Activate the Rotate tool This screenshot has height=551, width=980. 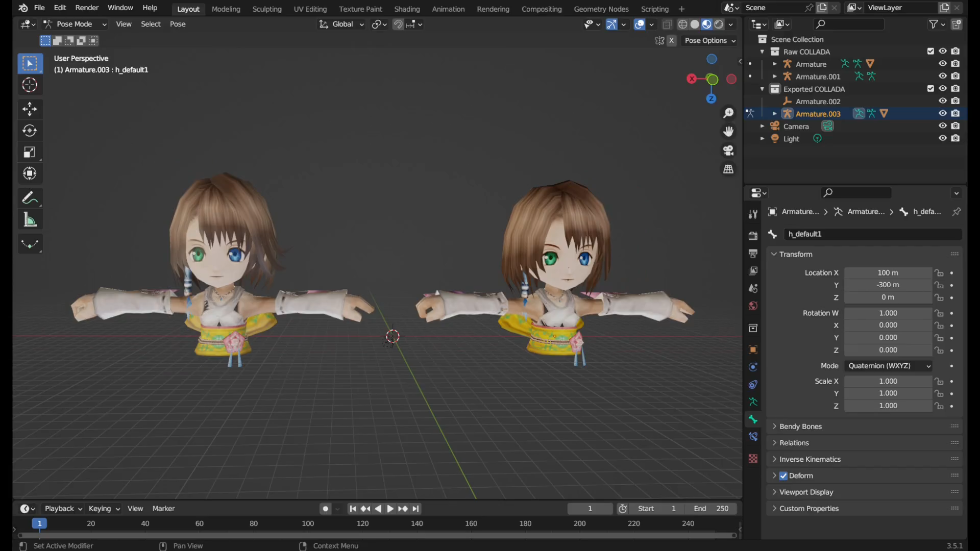30,131
